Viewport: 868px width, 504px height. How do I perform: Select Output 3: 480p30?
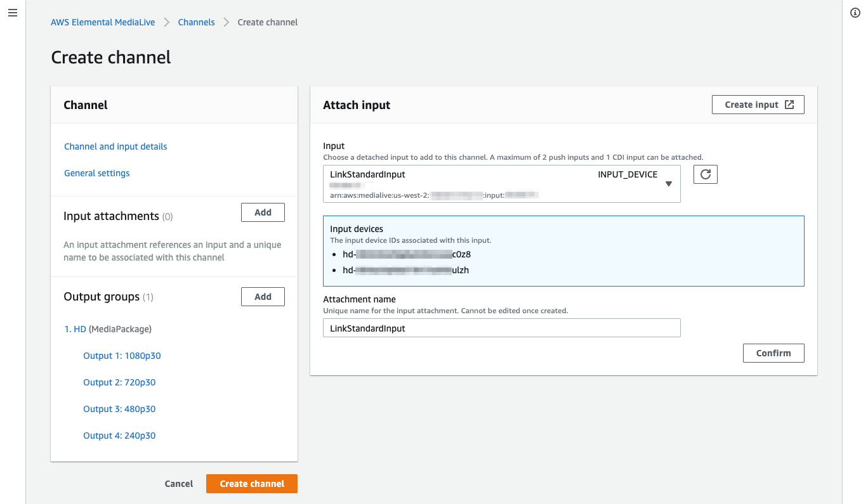tap(119, 408)
